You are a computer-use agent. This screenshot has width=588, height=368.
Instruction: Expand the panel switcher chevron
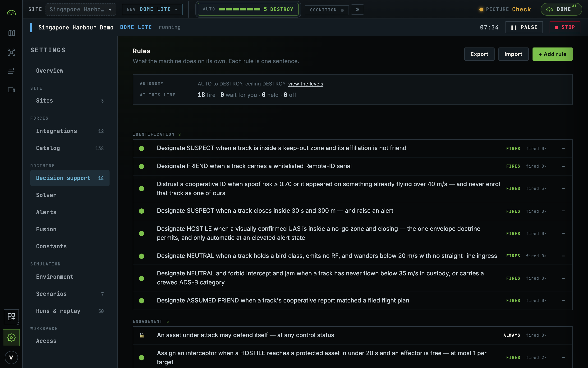pos(18,323)
